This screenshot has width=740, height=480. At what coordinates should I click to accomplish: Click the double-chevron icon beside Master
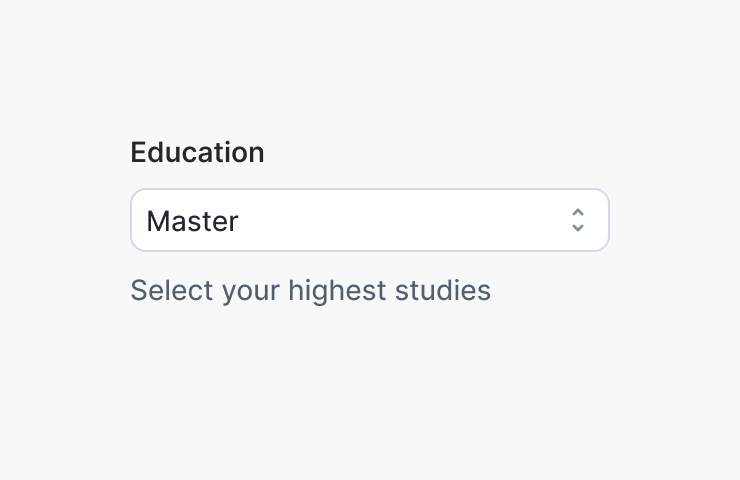coord(577,220)
